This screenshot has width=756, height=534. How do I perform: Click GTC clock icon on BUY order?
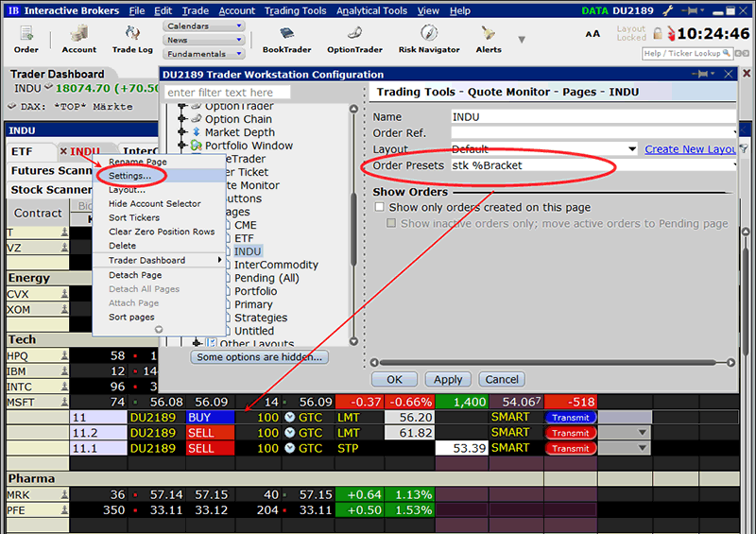coord(289,417)
